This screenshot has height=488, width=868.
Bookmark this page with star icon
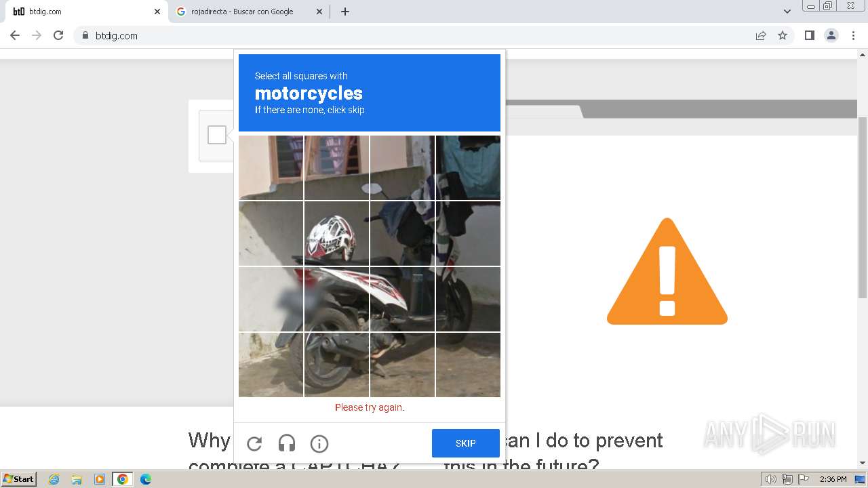tap(783, 35)
